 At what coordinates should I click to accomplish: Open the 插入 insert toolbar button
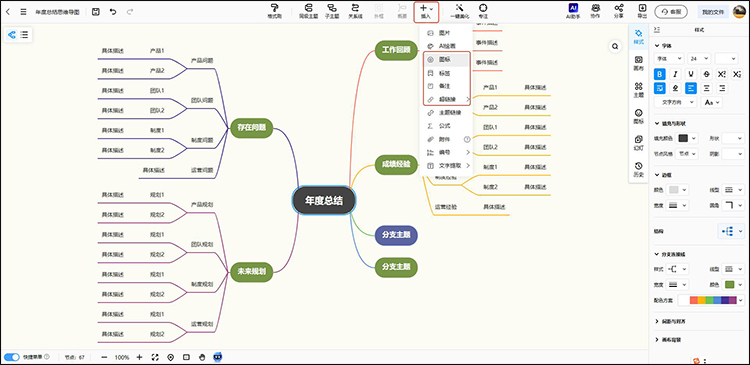(x=426, y=11)
